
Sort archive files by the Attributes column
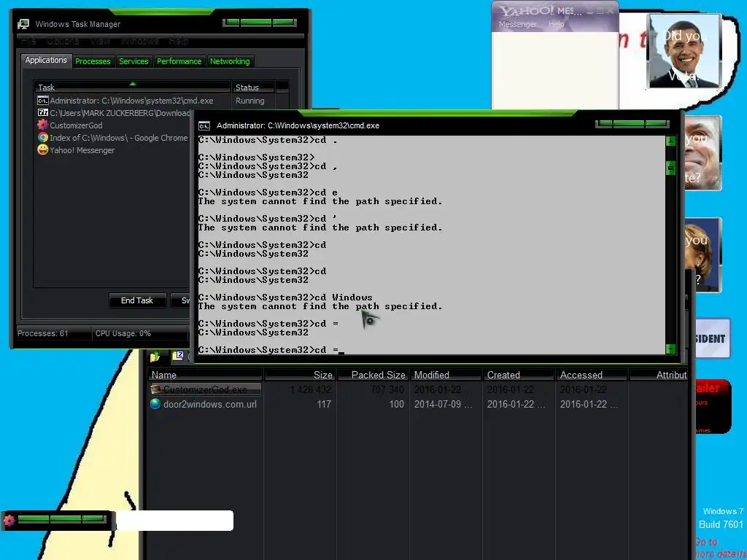(659, 375)
